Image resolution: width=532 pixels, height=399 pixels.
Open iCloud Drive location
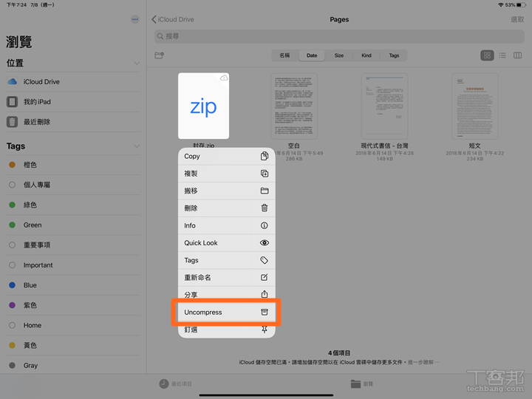coord(73,82)
